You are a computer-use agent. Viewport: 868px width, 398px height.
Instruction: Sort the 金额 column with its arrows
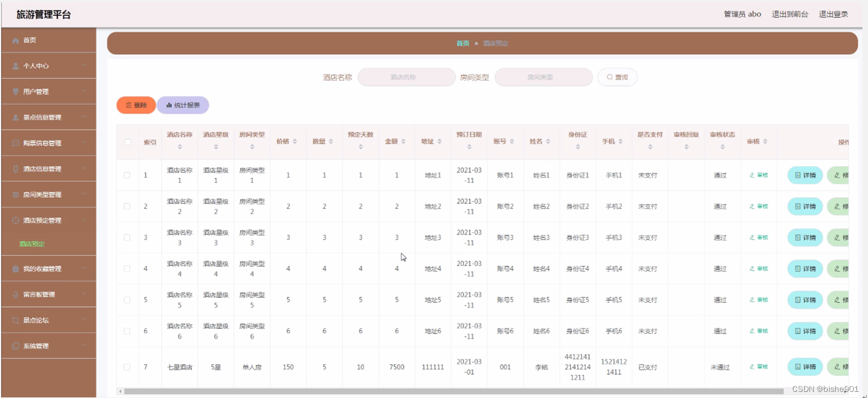(404, 142)
